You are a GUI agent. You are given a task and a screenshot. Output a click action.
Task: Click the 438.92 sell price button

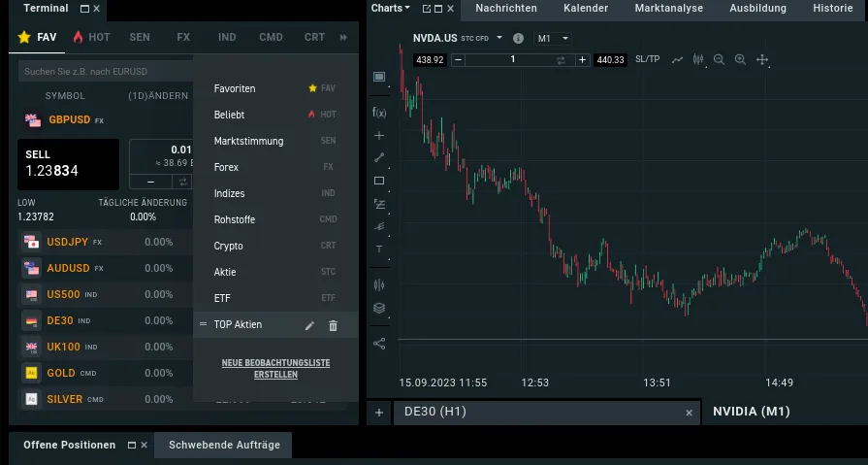tap(431, 60)
